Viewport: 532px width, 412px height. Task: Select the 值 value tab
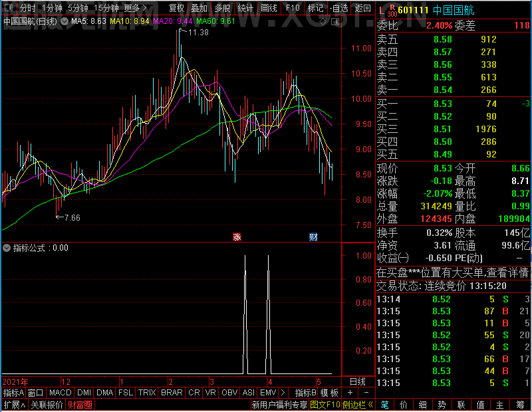(x=480, y=405)
